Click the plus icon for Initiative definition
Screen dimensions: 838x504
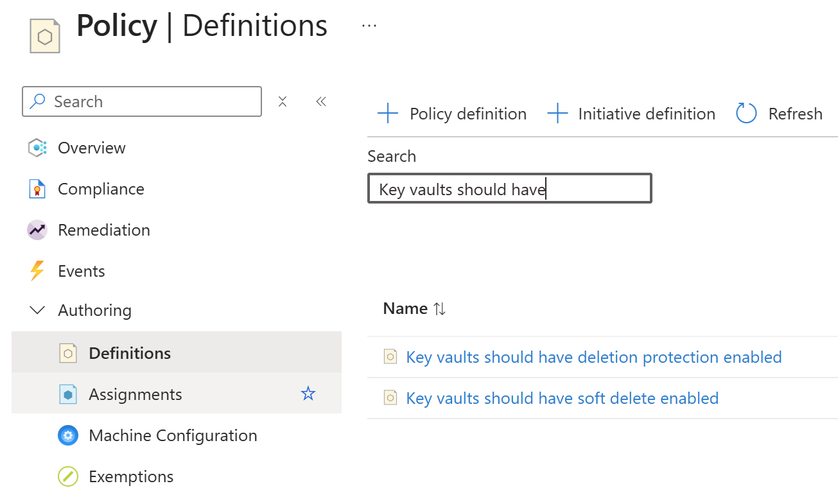(x=557, y=114)
